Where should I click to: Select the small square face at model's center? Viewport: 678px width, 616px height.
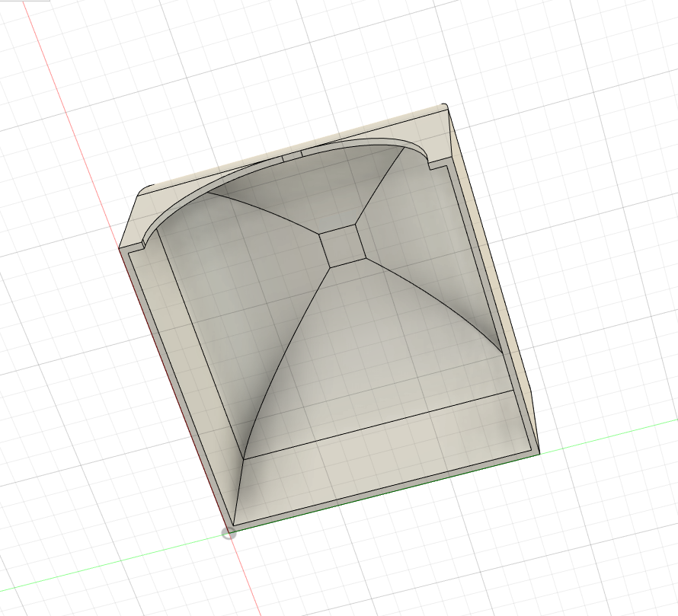343,246
